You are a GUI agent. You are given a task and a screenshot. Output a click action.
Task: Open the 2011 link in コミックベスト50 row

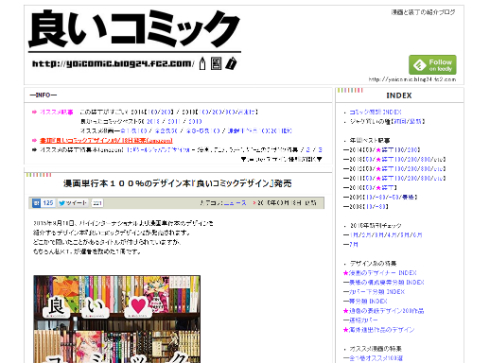(174, 121)
